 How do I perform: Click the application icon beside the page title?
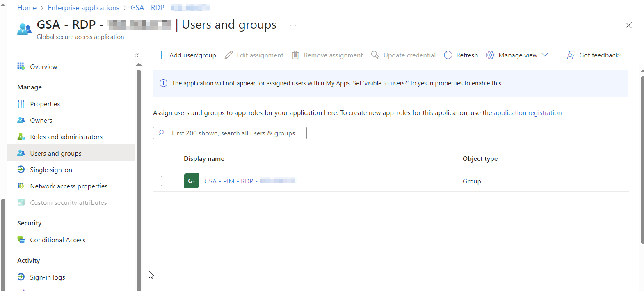(24, 30)
